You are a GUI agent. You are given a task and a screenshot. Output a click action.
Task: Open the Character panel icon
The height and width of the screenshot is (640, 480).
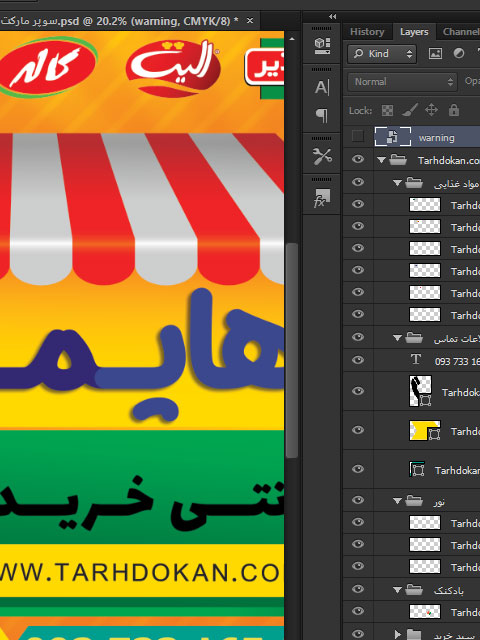[322, 87]
